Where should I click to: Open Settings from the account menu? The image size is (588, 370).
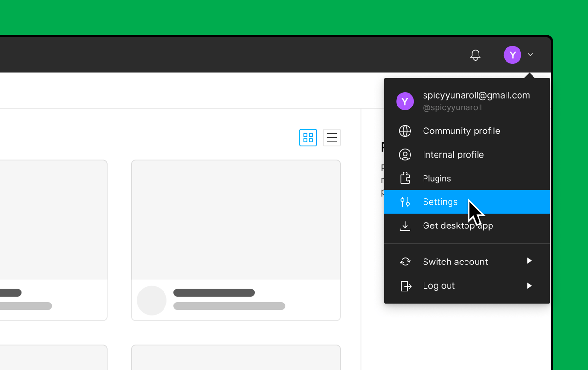(440, 202)
